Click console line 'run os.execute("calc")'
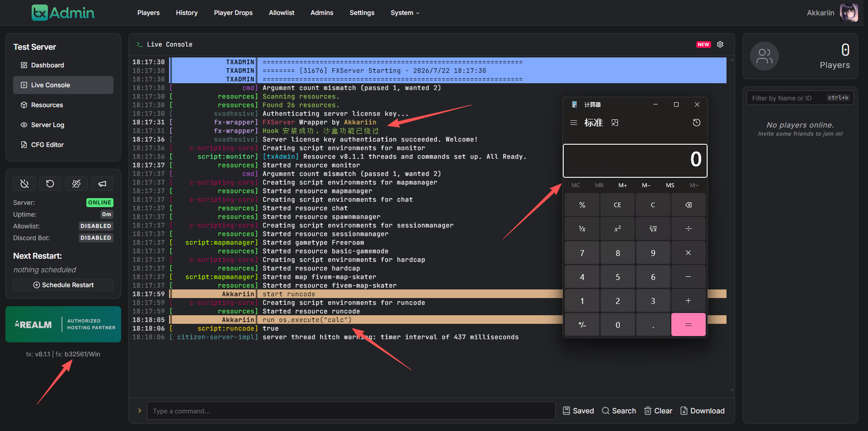 (307, 320)
